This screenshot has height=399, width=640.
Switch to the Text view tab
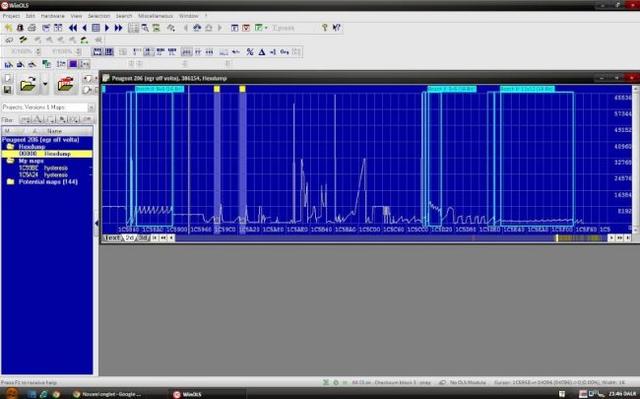coord(112,238)
